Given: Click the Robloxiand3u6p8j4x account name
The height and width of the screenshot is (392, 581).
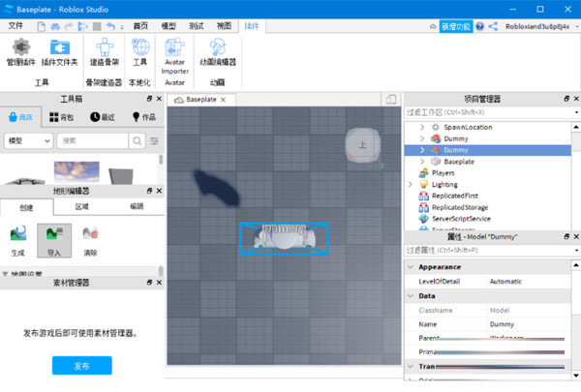Looking at the screenshot, I should tap(537, 26).
